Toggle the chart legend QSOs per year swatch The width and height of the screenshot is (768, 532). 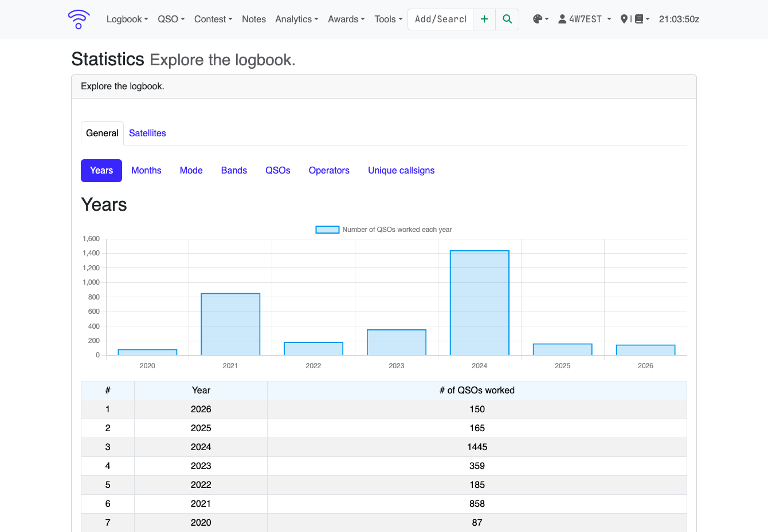click(x=327, y=230)
